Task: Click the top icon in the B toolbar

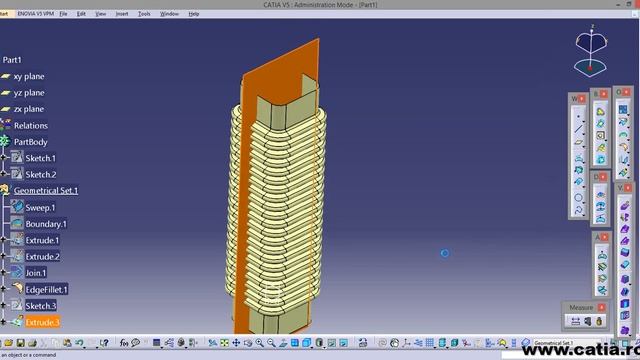Action: 600,111
